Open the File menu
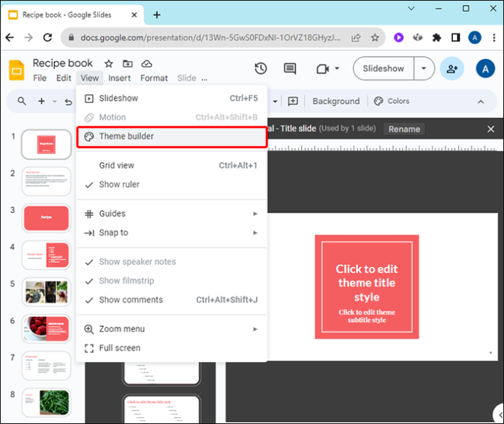This screenshot has width=504, height=424. click(40, 78)
